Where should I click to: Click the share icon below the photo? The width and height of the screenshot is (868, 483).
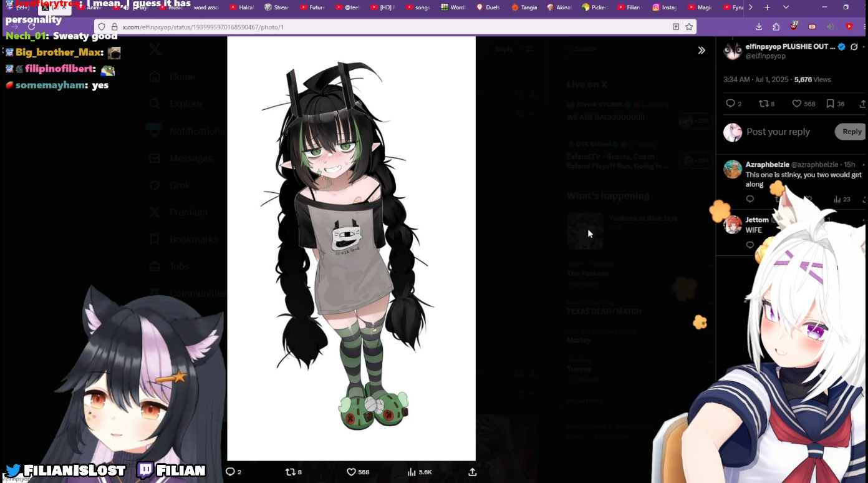[473, 472]
